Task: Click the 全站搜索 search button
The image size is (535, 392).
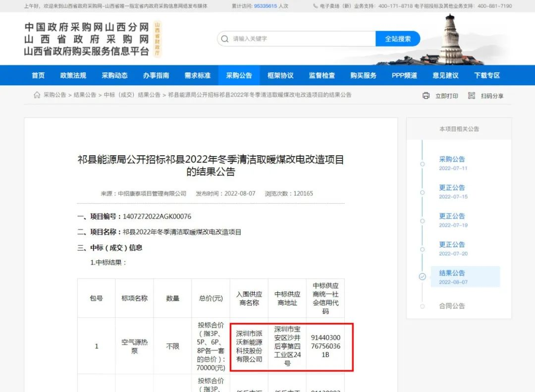Action: click(398, 39)
